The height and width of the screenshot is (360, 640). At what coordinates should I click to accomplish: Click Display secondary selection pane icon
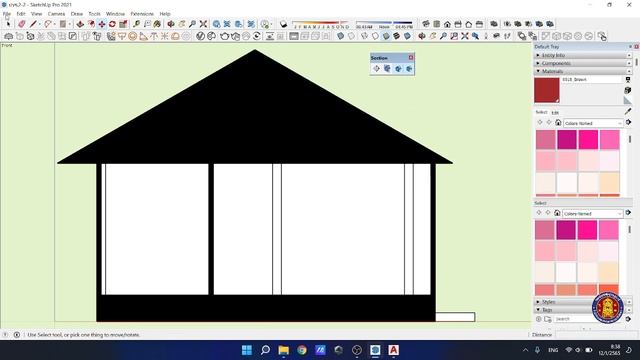628,80
